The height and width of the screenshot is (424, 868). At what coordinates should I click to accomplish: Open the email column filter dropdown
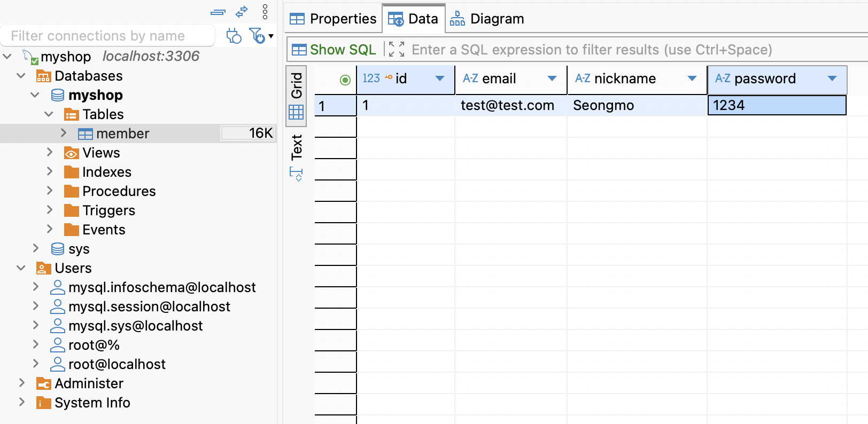552,79
